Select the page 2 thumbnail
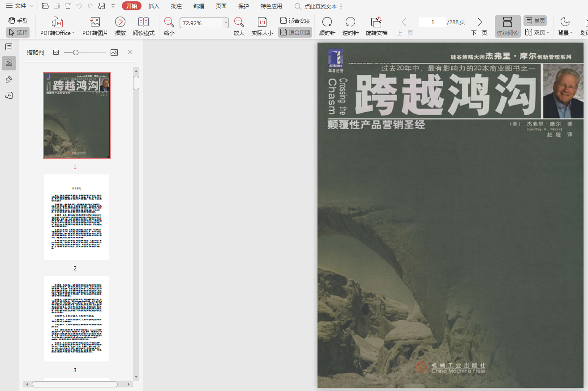The height and width of the screenshot is (391, 588). [77, 217]
